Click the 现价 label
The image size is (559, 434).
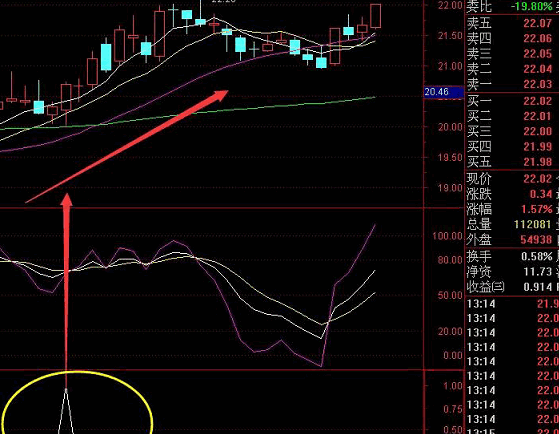(x=479, y=179)
